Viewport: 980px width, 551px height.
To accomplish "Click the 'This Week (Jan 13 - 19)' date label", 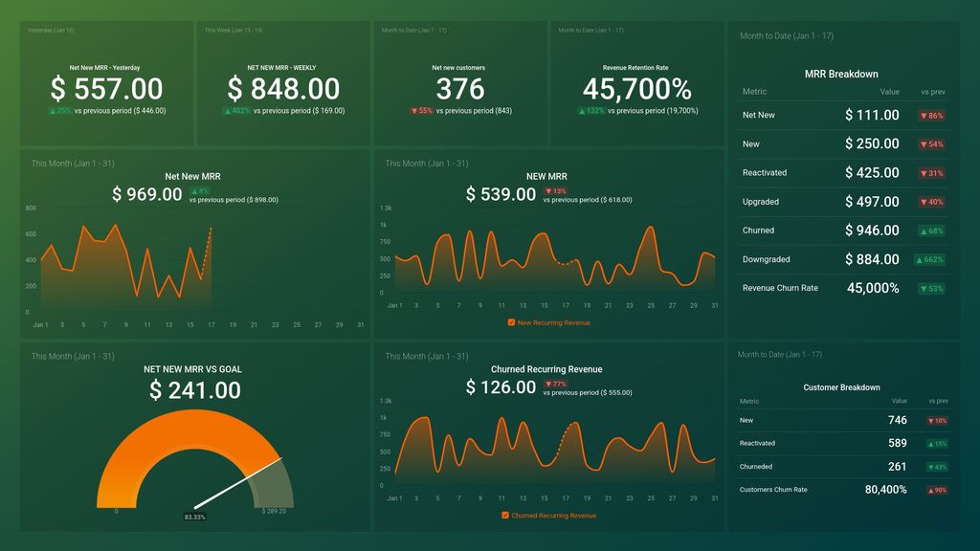I will 234,30.
